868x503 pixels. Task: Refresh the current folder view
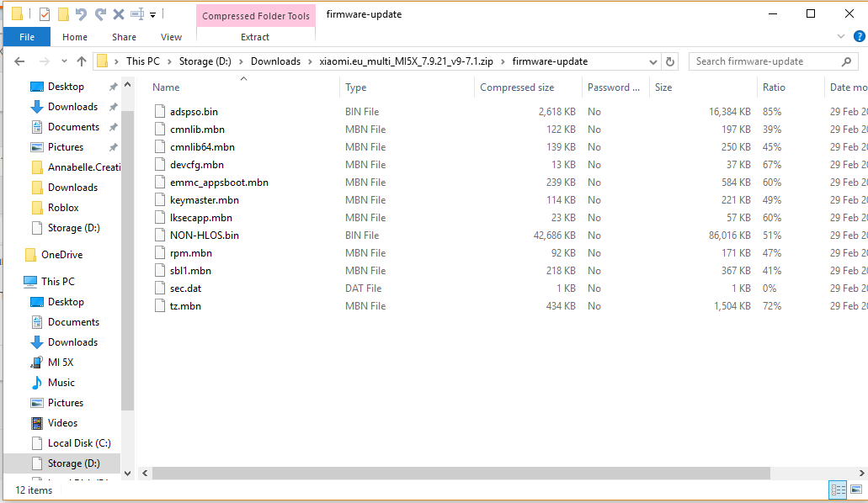pyautogui.click(x=670, y=61)
